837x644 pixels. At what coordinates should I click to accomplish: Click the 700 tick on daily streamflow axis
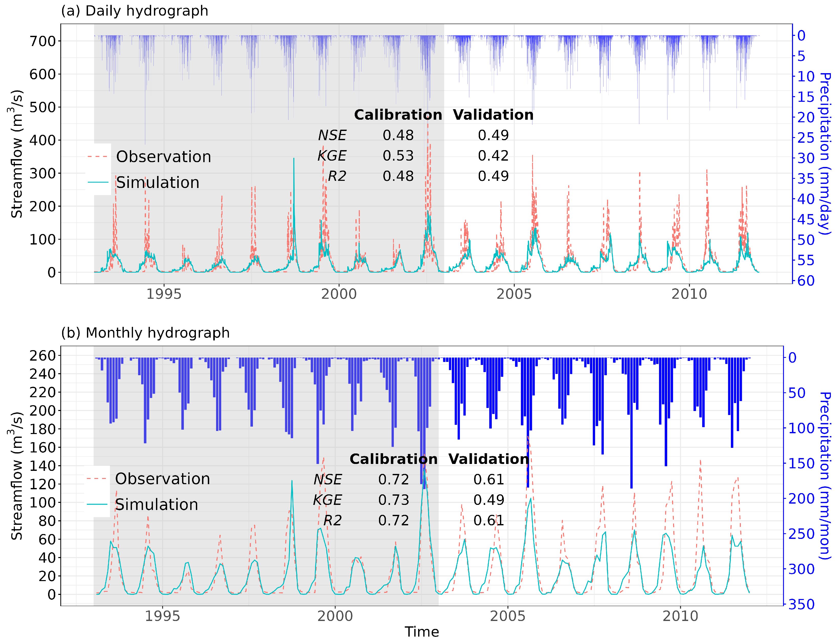tap(42, 41)
